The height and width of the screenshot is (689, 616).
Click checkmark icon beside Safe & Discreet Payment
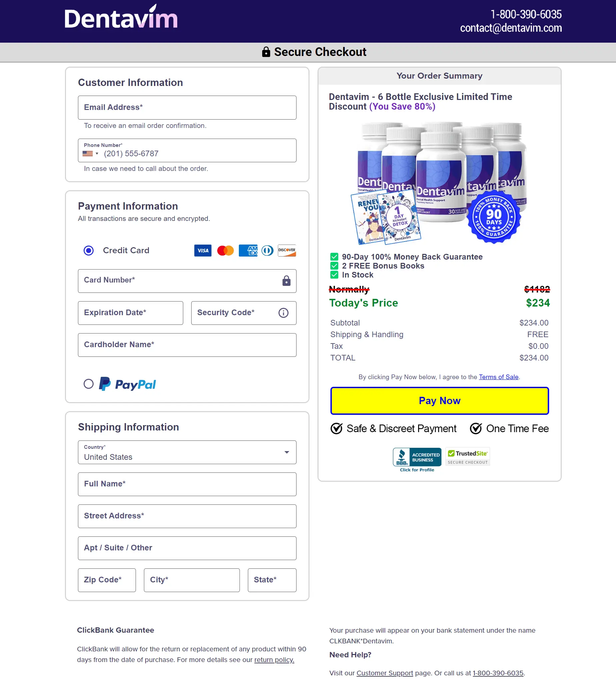pos(336,428)
